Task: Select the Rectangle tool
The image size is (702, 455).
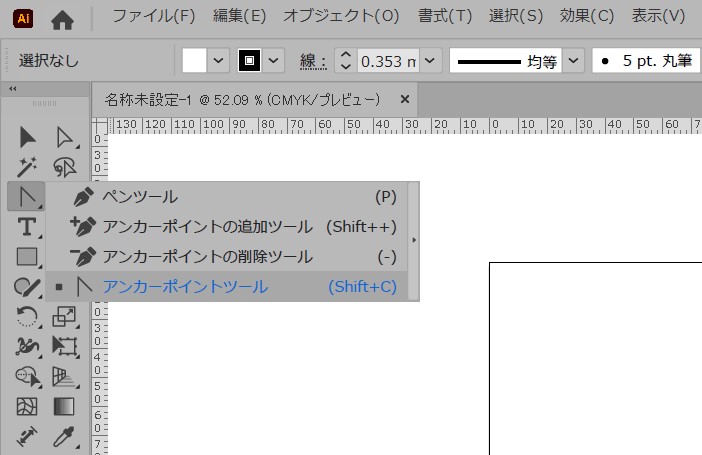Action: 27,257
